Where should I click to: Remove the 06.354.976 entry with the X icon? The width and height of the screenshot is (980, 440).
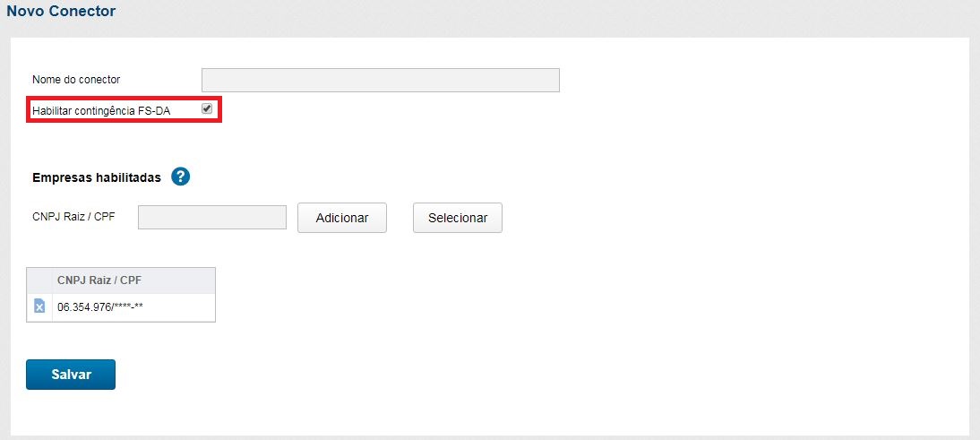point(39,306)
